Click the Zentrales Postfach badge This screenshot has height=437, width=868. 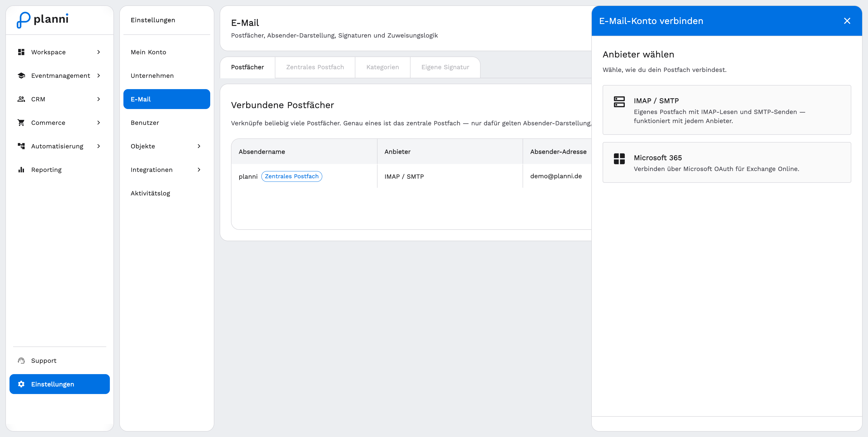pos(292,176)
